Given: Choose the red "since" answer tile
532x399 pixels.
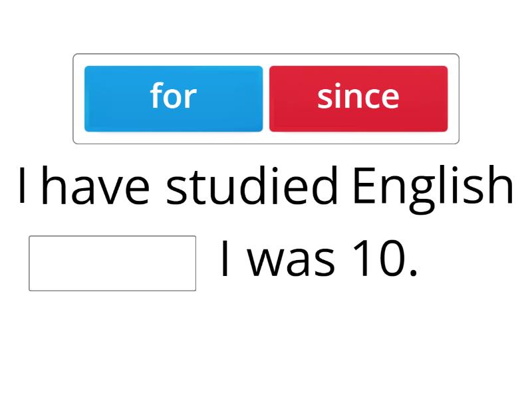Looking at the screenshot, I should [x=358, y=98].
